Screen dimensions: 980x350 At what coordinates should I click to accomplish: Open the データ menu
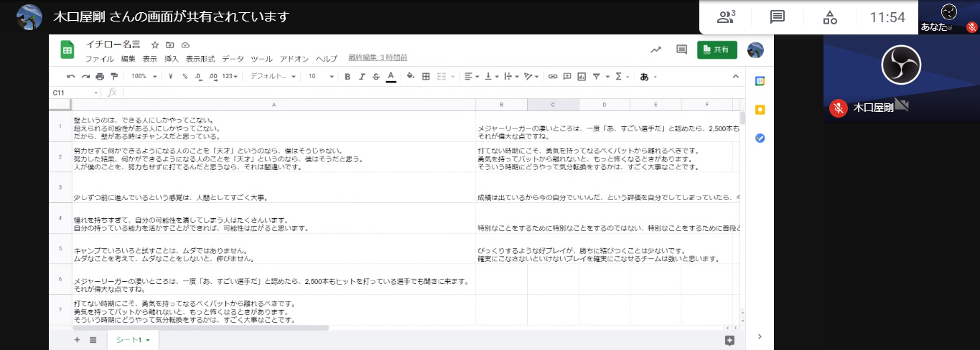(x=233, y=59)
